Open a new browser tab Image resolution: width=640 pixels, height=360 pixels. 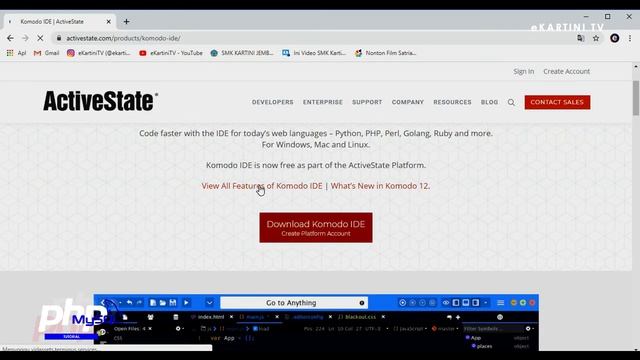point(127,22)
